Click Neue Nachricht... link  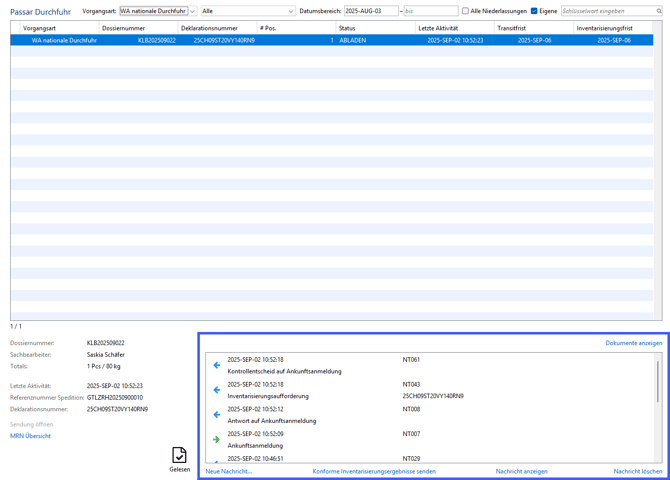point(229,471)
